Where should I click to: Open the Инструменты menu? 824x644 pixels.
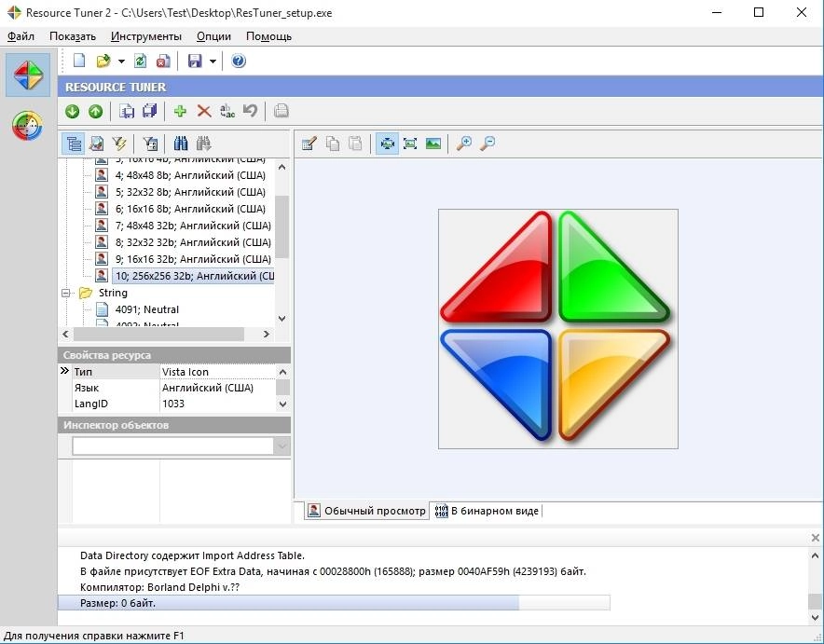point(146,36)
